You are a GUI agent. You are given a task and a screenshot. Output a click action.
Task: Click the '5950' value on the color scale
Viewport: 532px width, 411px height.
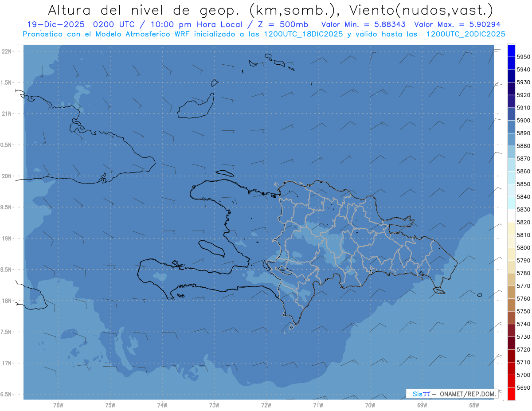click(x=523, y=57)
